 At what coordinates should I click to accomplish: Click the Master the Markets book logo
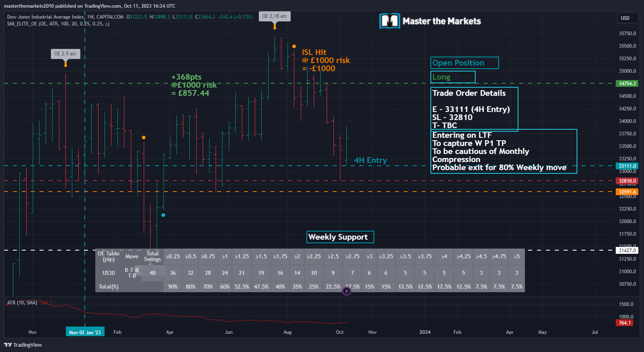pyautogui.click(x=389, y=21)
